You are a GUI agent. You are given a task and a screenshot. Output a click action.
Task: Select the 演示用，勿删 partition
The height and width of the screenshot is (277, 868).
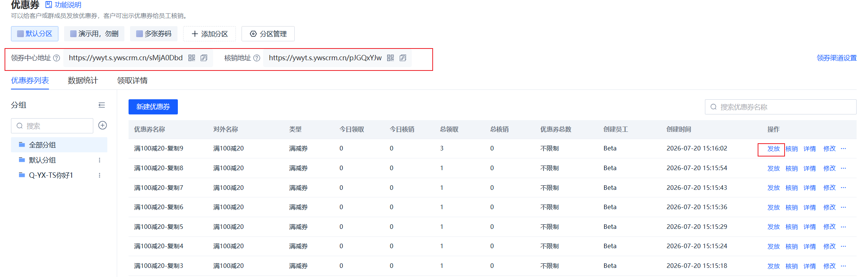(94, 34)
